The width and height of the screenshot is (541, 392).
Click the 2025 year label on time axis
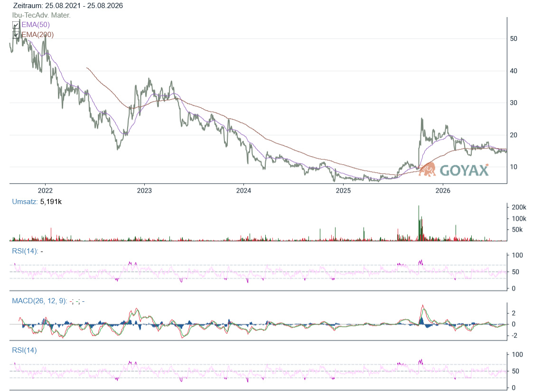click(343, 190)
